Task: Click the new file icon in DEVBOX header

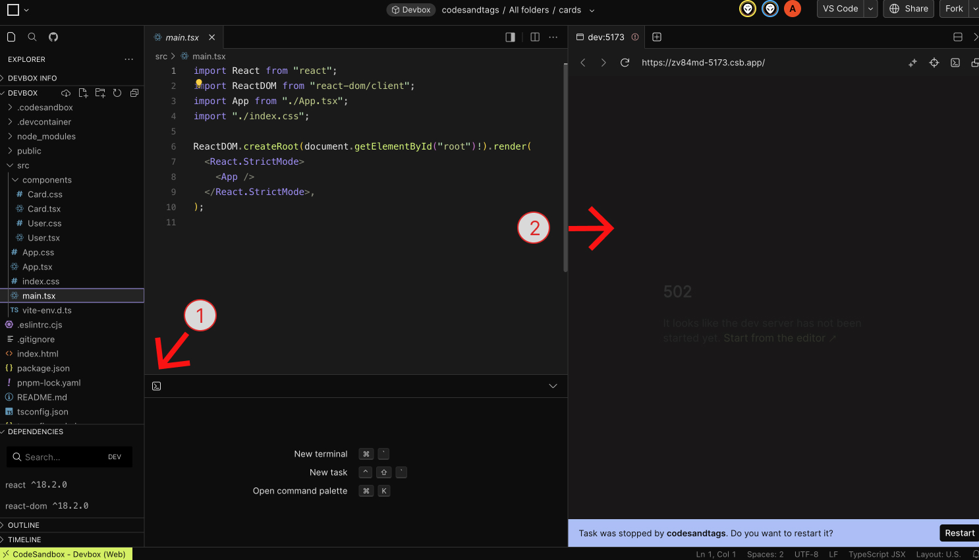Action: [83, 93]
